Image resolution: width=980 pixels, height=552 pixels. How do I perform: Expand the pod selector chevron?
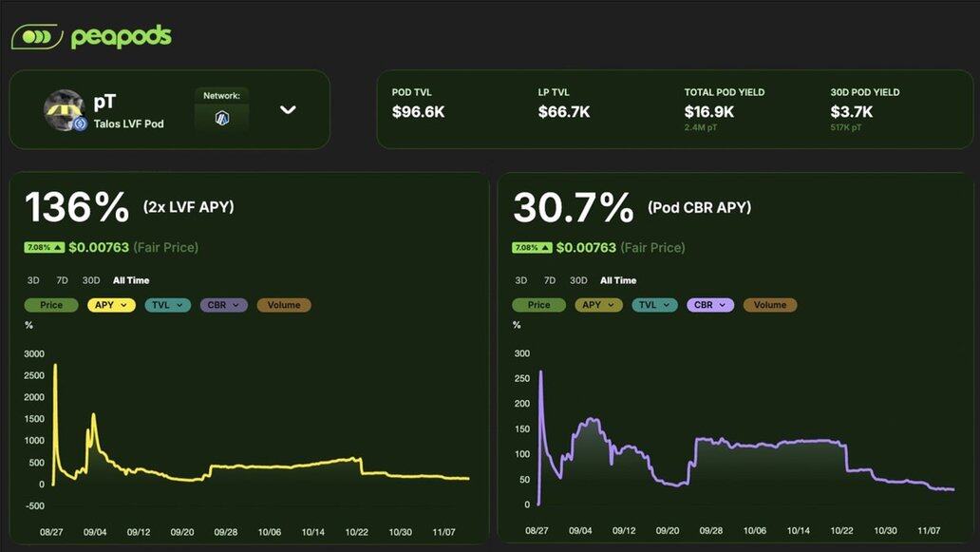point(288,109)
